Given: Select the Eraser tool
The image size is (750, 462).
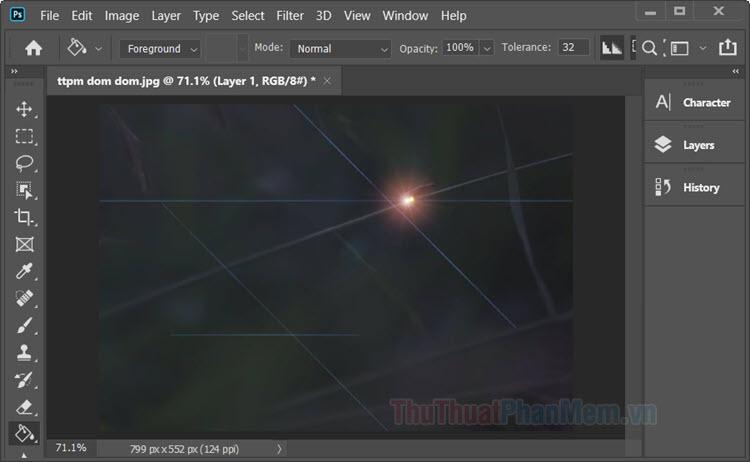Looking at the screenshot, I should click(24, 406).
